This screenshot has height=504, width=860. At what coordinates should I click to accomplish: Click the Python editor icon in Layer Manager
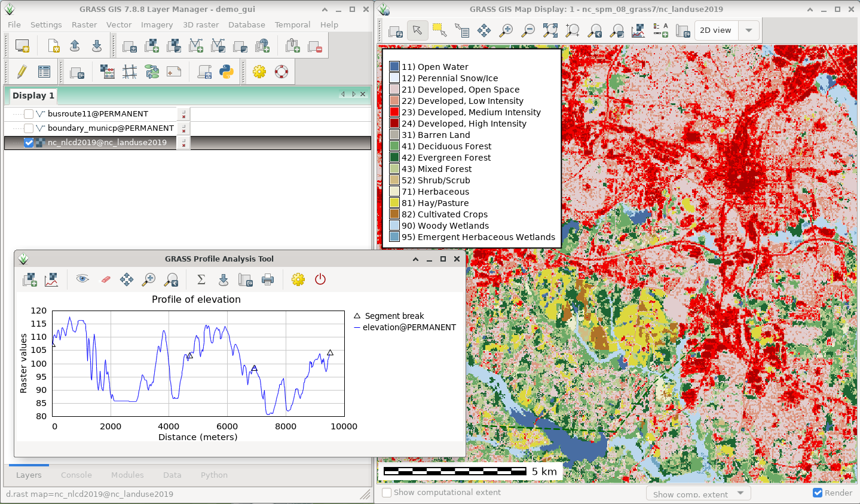point(227,72)
